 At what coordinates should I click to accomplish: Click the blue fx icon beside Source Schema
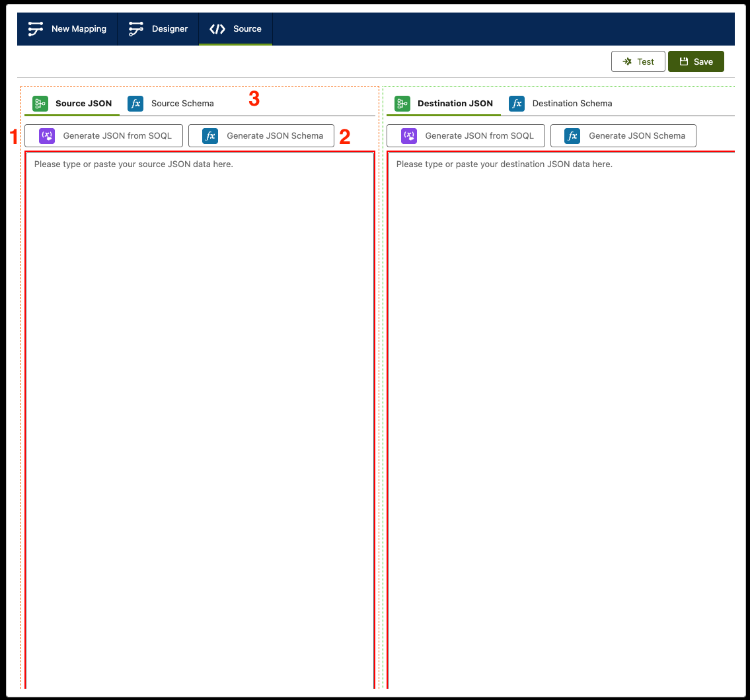coord(135,104)
